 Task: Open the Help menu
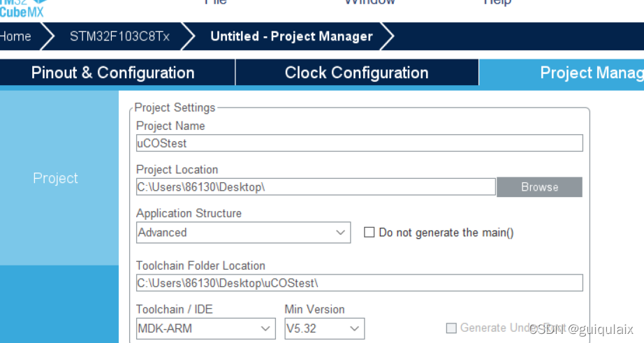[x=497, y=2]
